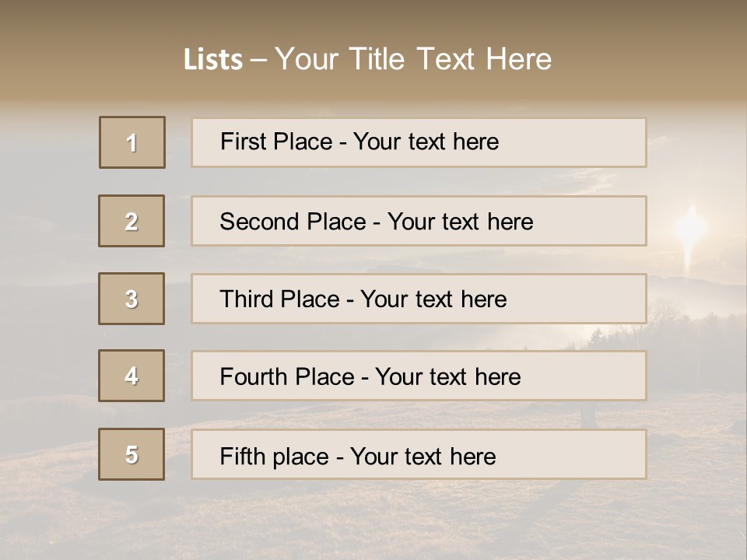Select the number 2 box

coord(132,221)
